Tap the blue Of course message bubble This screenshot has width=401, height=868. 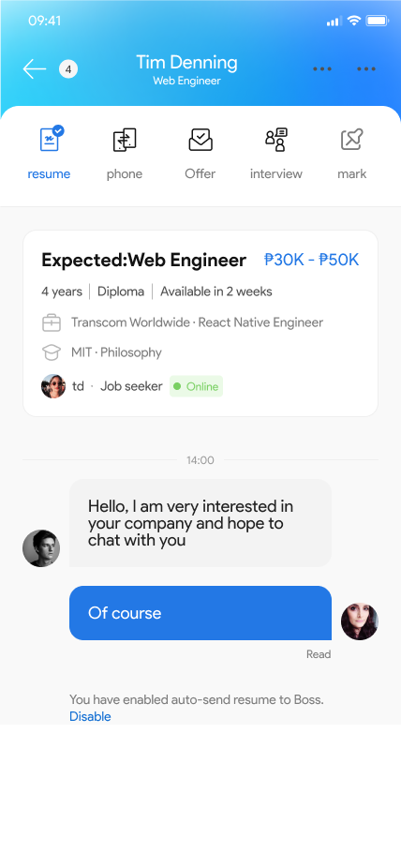click(200, 613)
